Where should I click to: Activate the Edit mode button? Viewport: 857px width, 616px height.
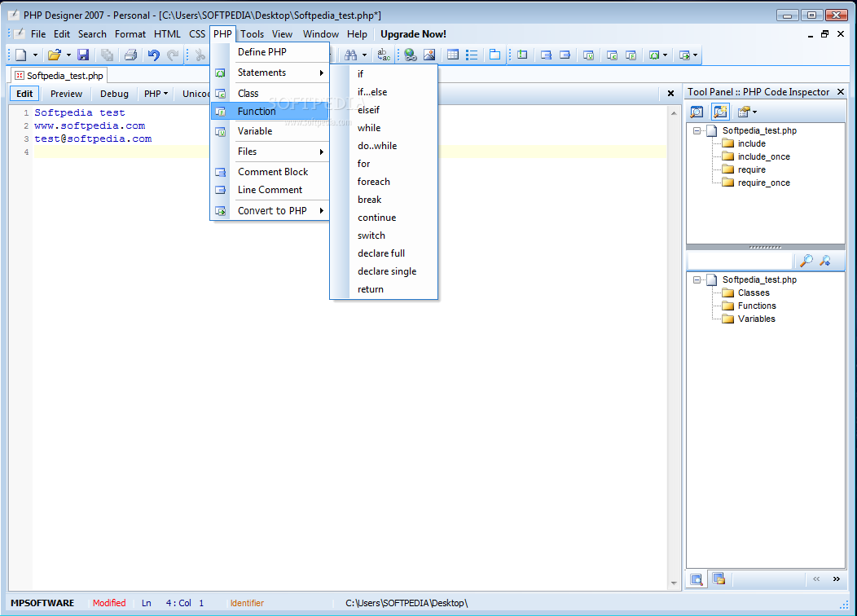24,94
